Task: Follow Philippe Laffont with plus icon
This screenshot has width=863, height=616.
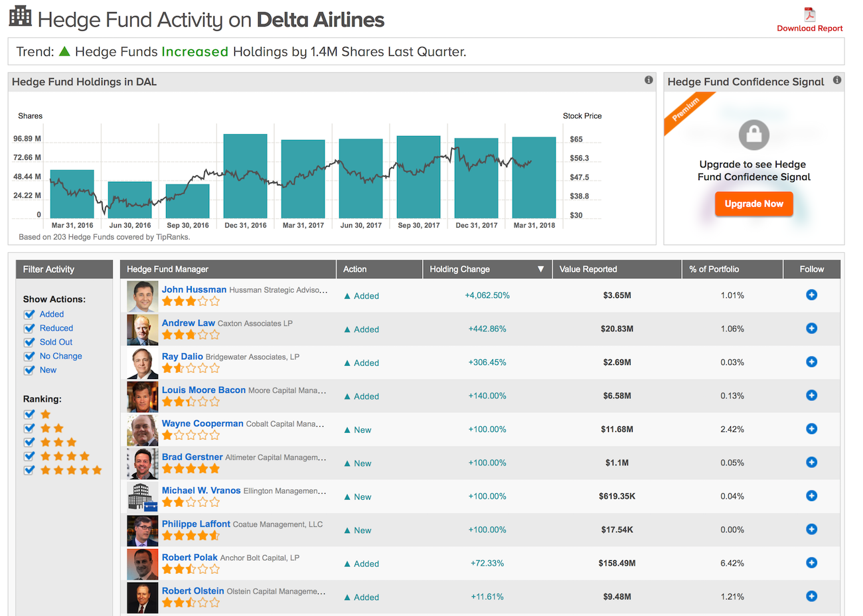Action: (811, 529)
